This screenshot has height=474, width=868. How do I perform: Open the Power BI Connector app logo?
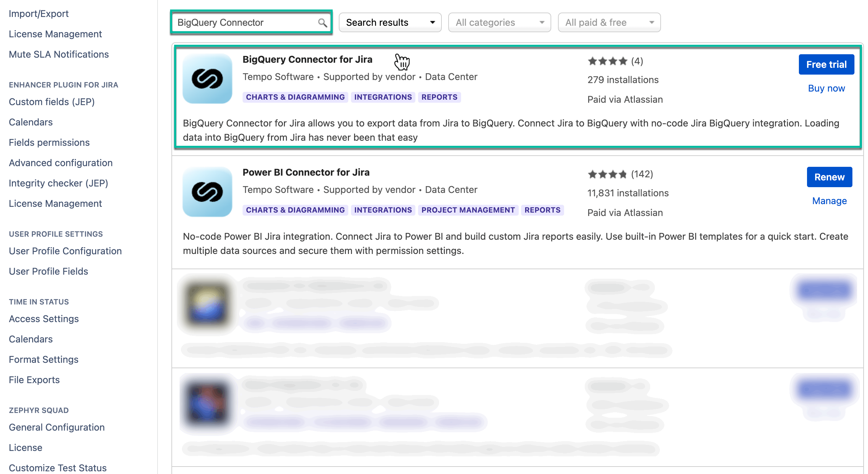coord(207,192)
